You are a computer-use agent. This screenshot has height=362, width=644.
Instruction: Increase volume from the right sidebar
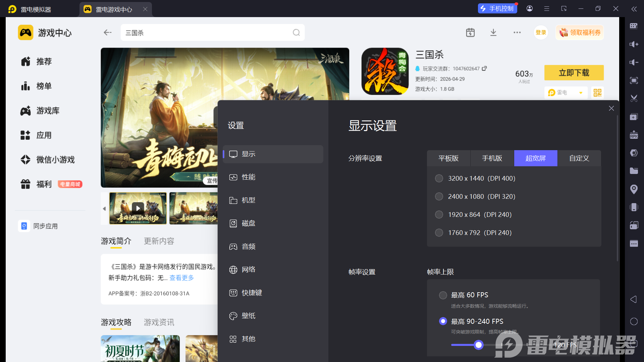634,44
